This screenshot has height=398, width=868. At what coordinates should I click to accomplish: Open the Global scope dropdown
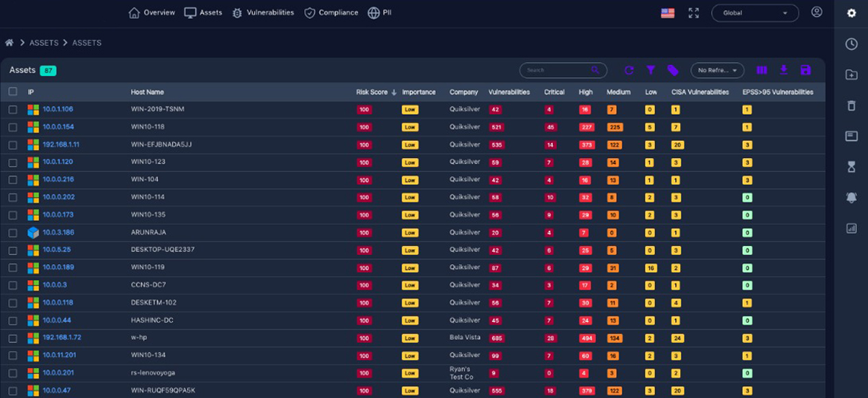click(755, 13)
